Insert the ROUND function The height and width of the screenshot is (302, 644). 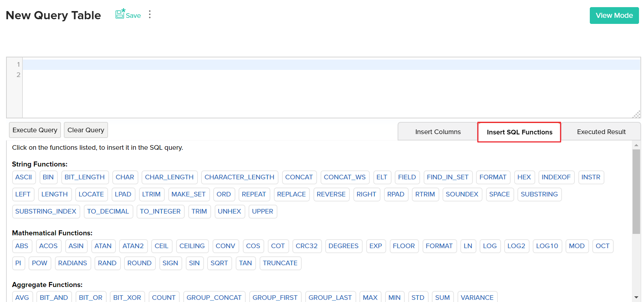pyautogui.click(x=139, y=263)
